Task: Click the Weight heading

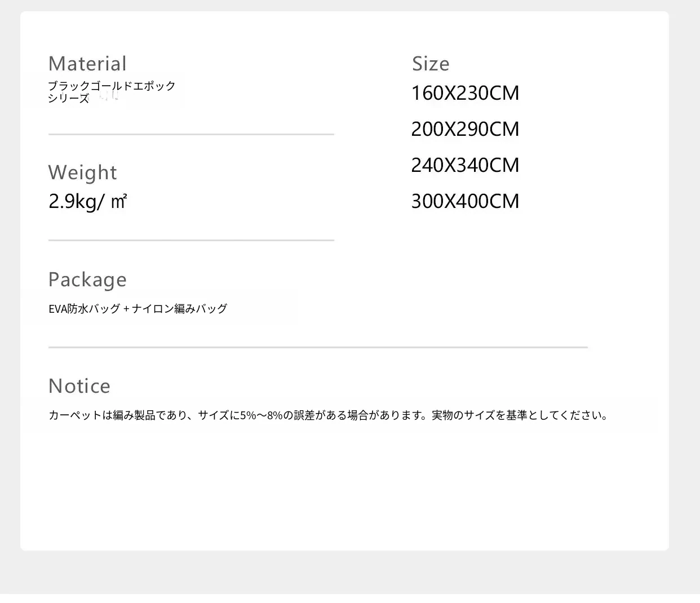Action: pyautogui.click(x=83, y=172)
